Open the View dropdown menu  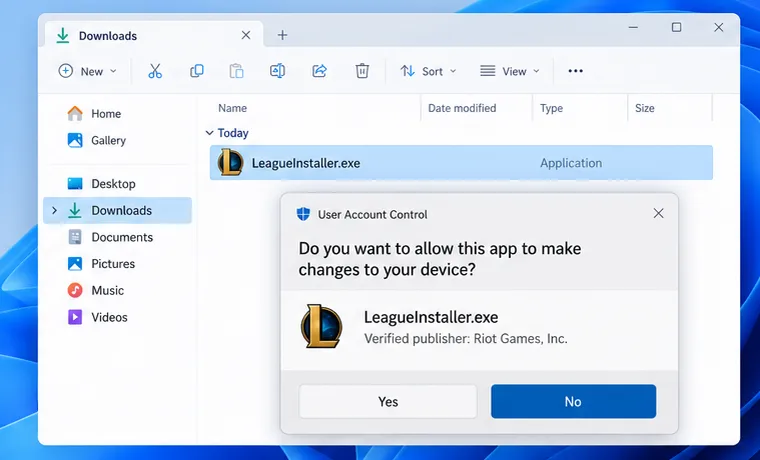pos(510,71)
